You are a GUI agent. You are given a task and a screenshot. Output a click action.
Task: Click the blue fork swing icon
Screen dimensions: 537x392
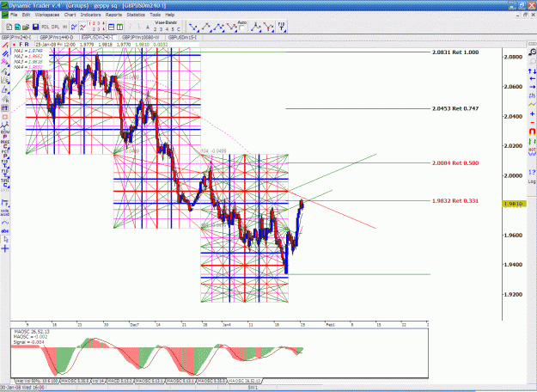(x=256, y=27)
